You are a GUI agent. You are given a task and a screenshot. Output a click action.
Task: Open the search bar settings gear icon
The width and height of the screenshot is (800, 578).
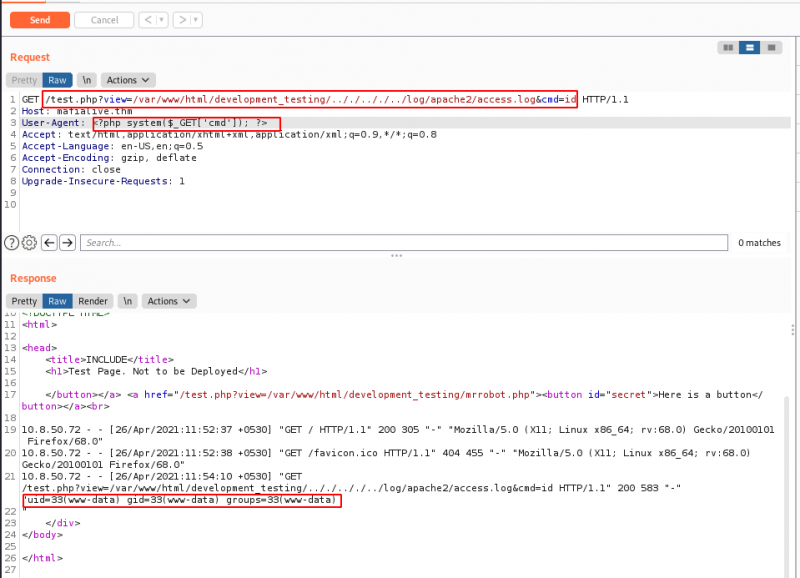point(27,241)
